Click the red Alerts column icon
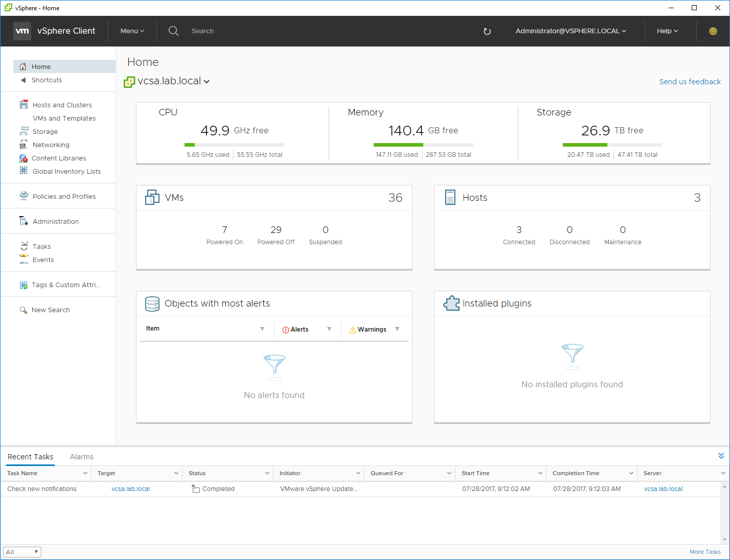730x560 pixels. coord(286,330)
